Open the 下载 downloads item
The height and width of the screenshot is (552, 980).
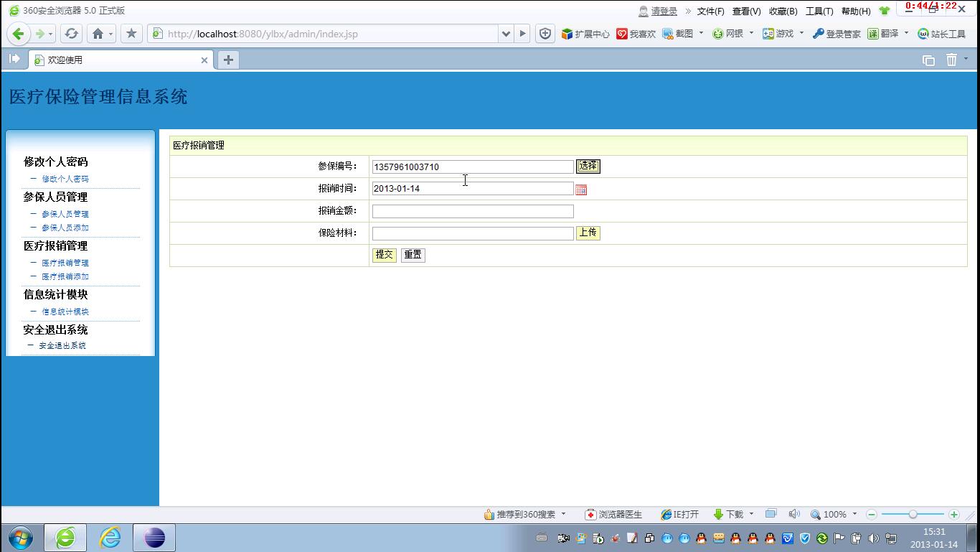pos(729,515)
